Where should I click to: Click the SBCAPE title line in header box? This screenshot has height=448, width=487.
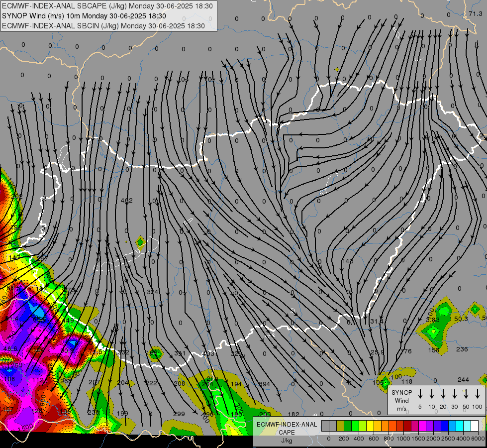pyautogui.click(x=107, y=6)
